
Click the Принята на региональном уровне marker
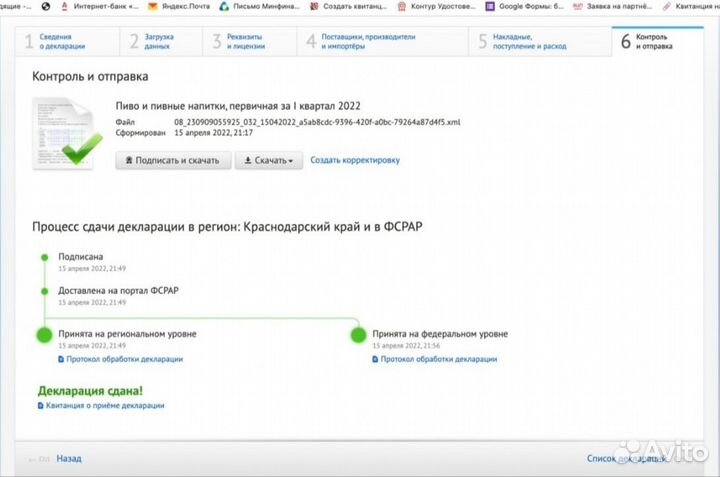[x=45, y=335]
